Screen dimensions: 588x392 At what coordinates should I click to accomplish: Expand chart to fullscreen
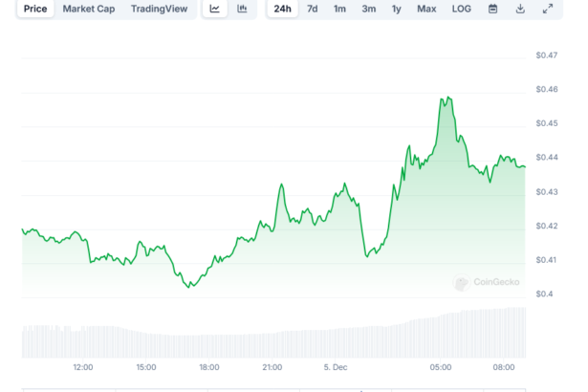coord(548,9)
